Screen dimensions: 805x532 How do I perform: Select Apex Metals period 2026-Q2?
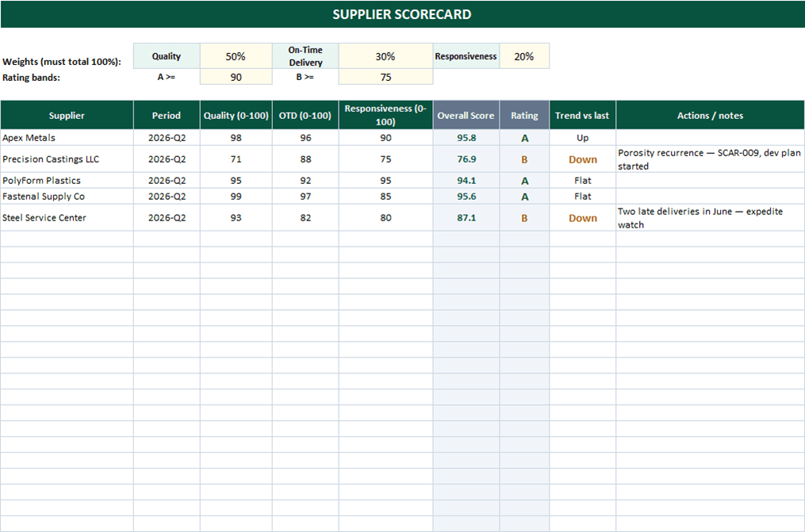(x=167, y=137)
